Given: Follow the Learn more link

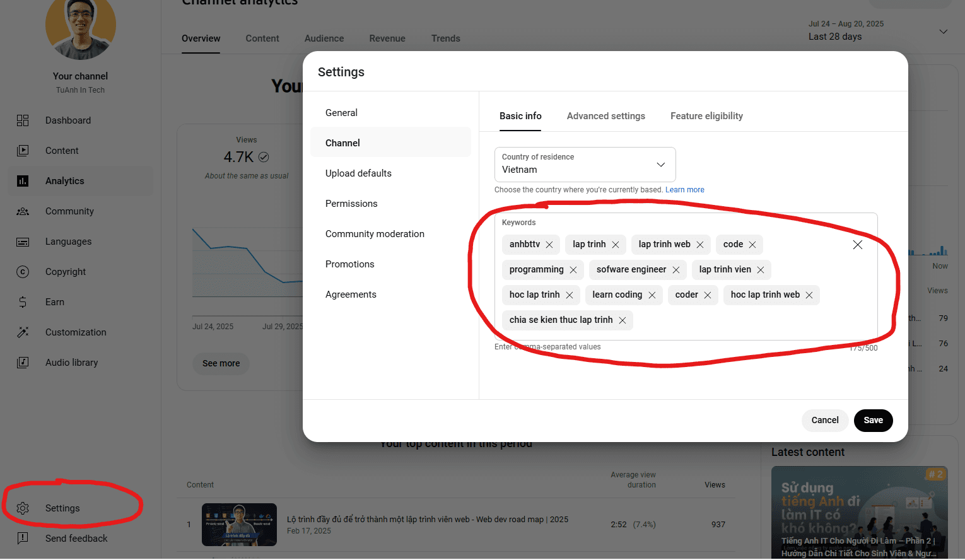Looking at the screenshot, I should tap(684, 190).
